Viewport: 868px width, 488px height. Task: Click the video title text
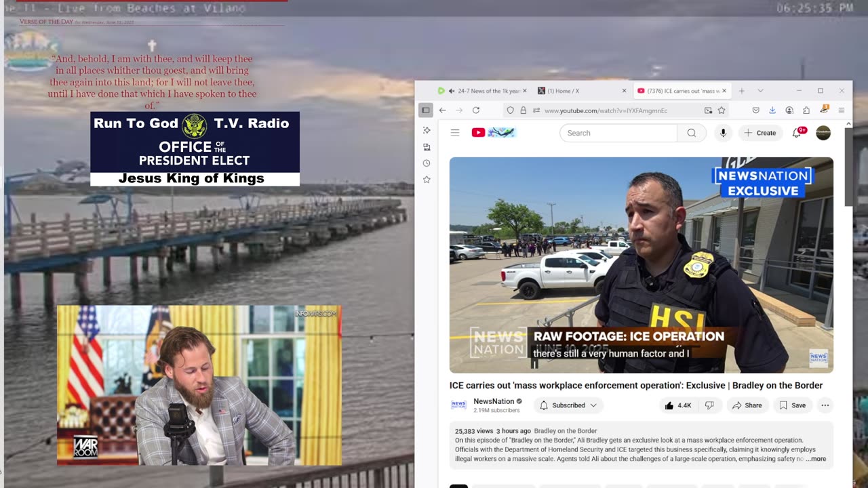(635, 386)
